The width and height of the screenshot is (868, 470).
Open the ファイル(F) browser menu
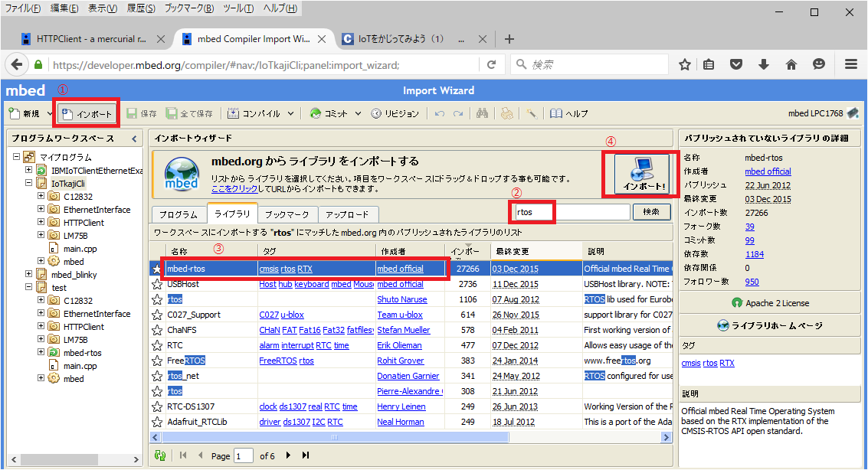point(23,8)
